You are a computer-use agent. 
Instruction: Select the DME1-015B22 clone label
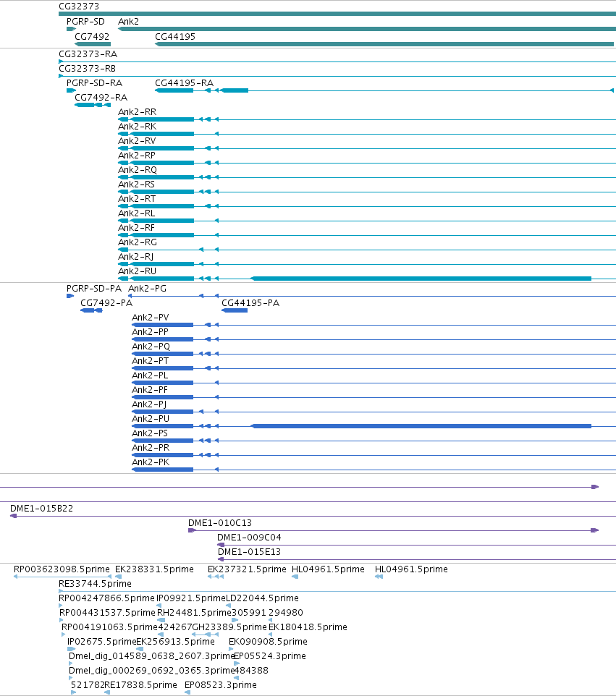[x=42, y=509]
